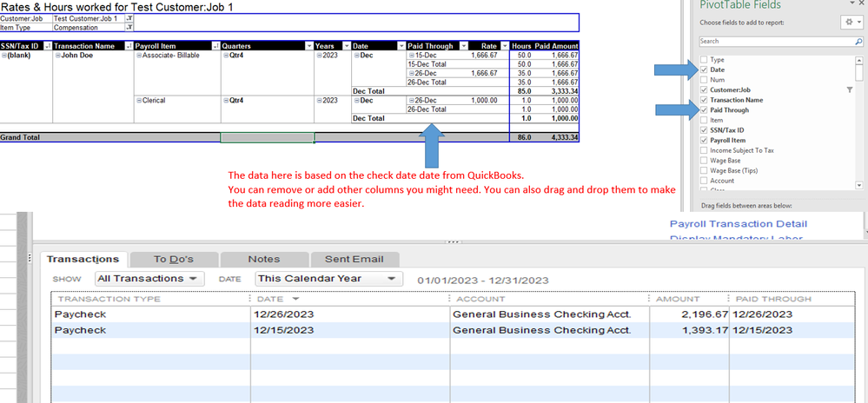
Task: Click the magnifier icon in field search
Action: 858,42
